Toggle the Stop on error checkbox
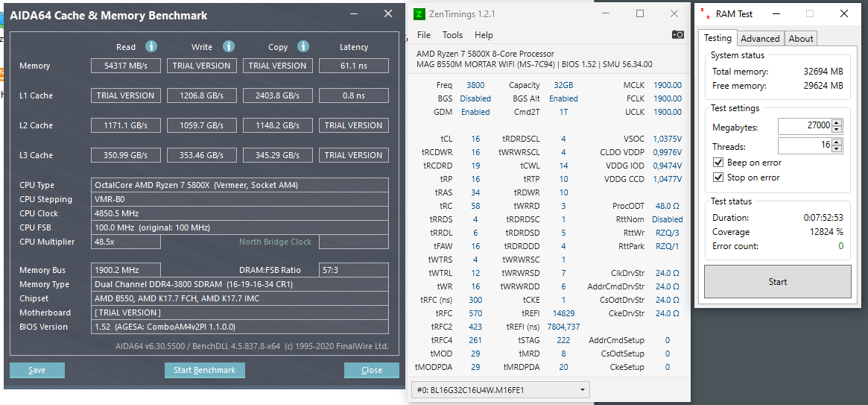 pos(718,178)
